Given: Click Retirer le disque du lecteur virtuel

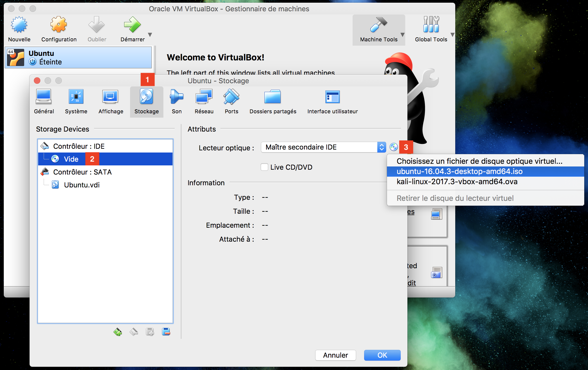Looking at the screenshot, I should coord(485,198).
